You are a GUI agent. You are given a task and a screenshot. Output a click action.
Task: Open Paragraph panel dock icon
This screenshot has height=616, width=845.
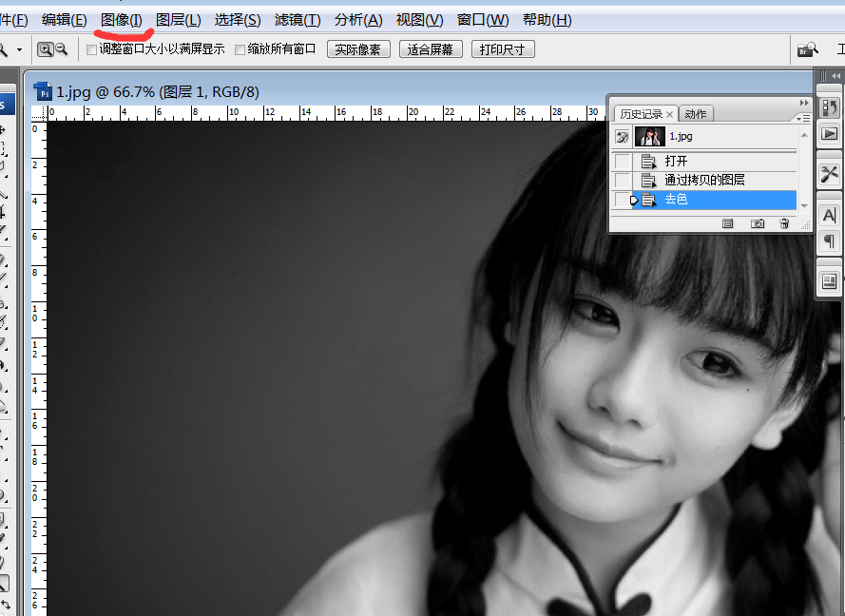830,241
